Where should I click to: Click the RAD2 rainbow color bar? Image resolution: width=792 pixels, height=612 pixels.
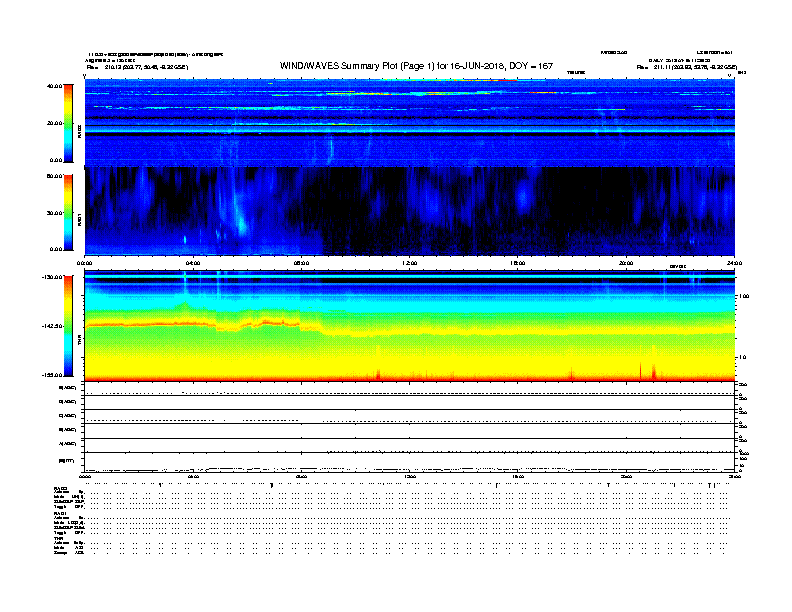click(68, 123)
